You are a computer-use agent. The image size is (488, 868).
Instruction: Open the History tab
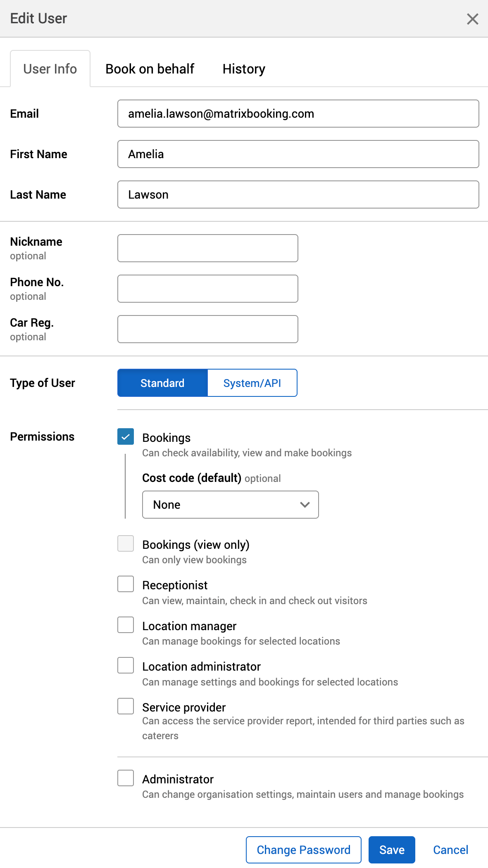[x=244, y=69]
